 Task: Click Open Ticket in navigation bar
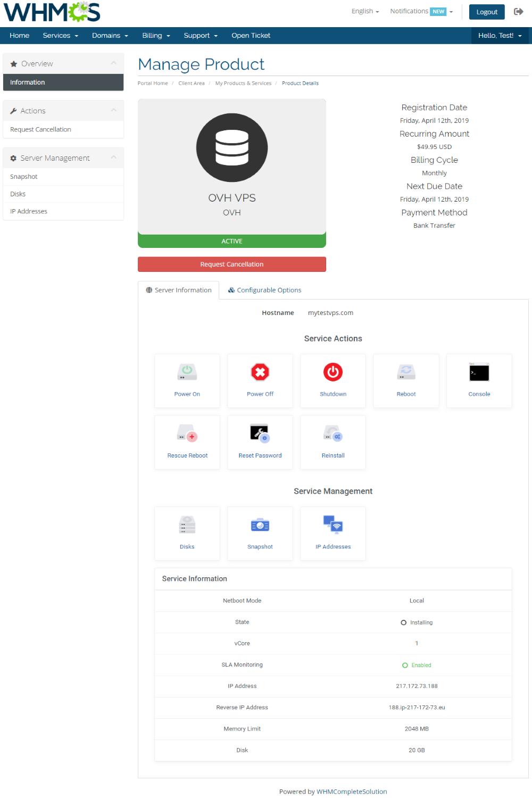251,36
